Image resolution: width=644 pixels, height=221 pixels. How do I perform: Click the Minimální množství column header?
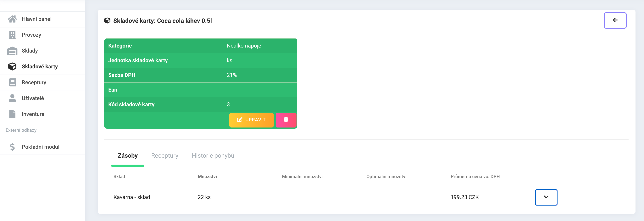302,176
